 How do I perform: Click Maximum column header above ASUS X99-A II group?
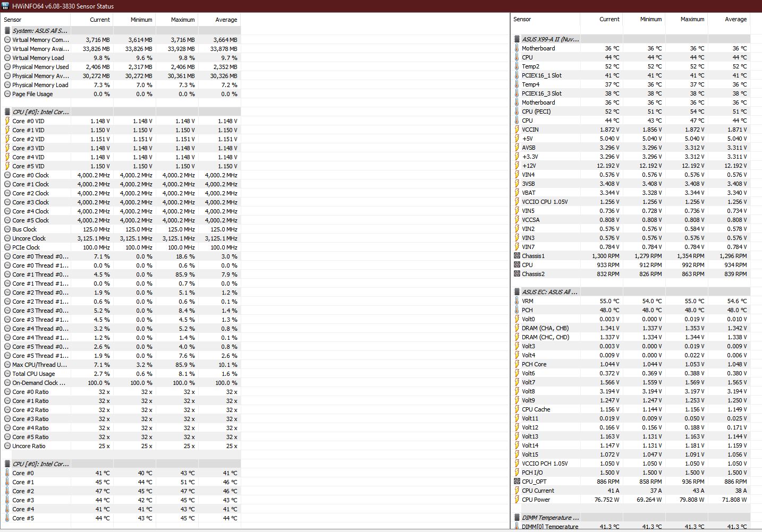click(x=687, y=19)
